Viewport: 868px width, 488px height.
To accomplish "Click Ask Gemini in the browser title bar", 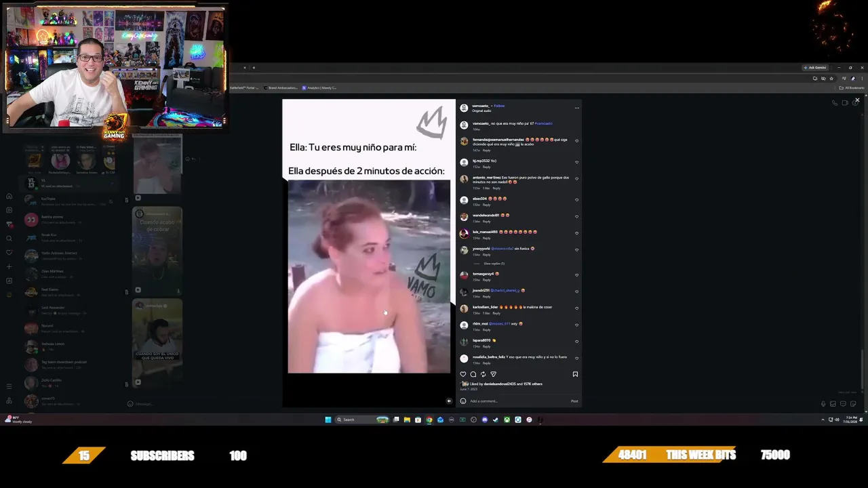I will [x=814, y=68].
